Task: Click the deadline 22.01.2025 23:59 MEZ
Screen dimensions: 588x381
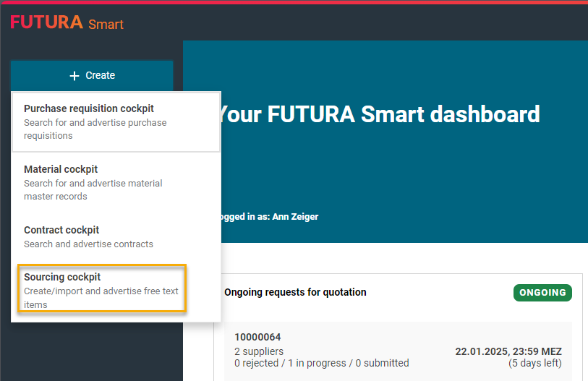Action: pos(508,351)
